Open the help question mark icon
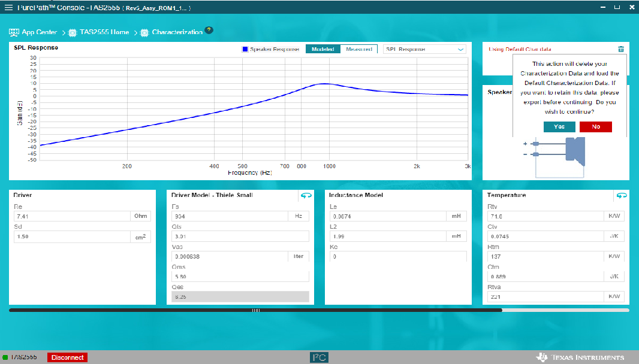 click(209, 30)
